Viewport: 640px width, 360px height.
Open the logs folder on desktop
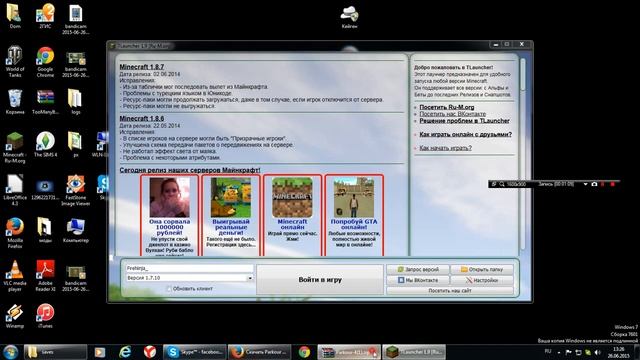[x=75, y=102]
